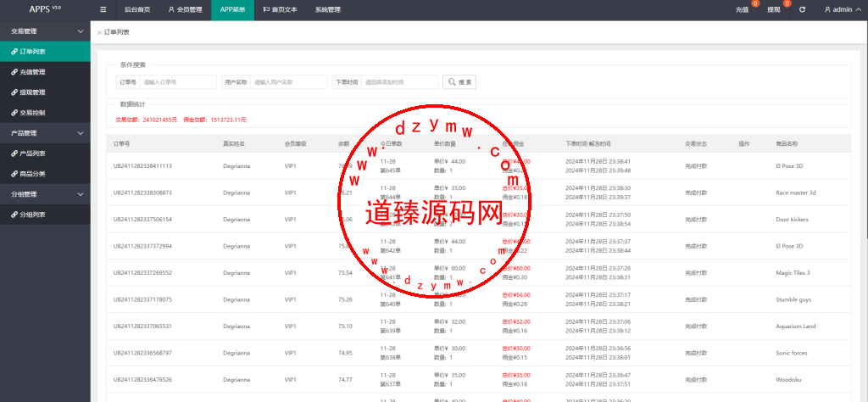Select order number UB2411282338308873
The width and height of the screenshot is (868, 402).
(x=142, y=193)
